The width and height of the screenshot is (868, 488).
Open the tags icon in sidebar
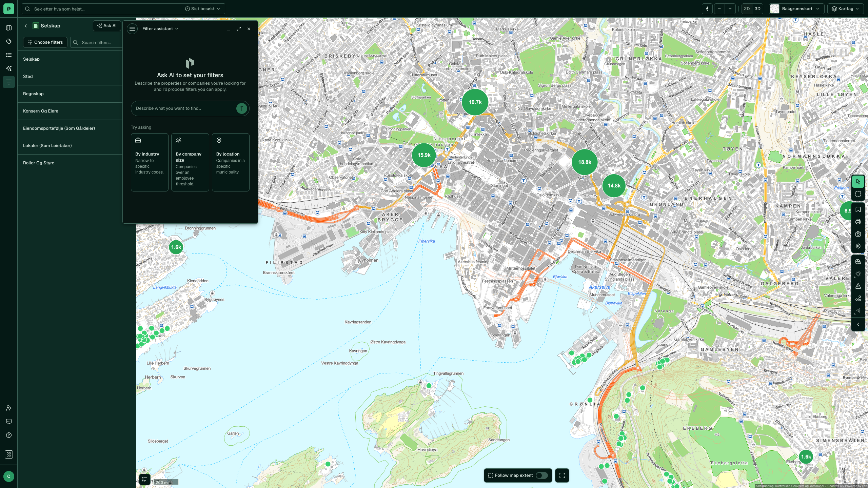coord(9,41)
